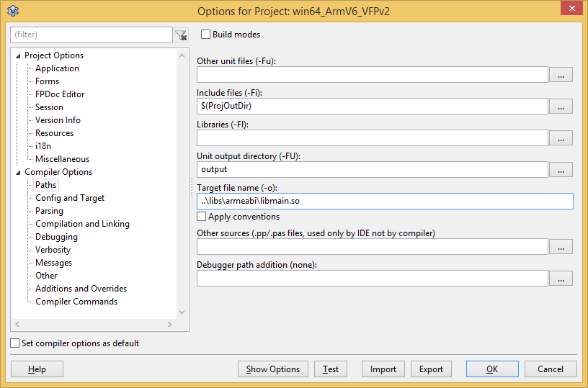The width and height of the screenshot is (588, 388).
Task: Click the filter clear funnel icon
Action: (x=181, y=35)
